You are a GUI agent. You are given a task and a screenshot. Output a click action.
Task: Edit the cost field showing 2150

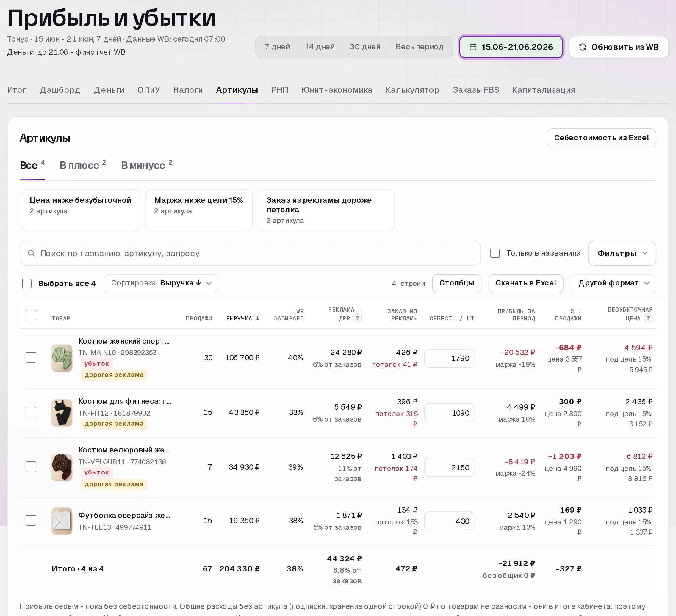tap(449, 467)
